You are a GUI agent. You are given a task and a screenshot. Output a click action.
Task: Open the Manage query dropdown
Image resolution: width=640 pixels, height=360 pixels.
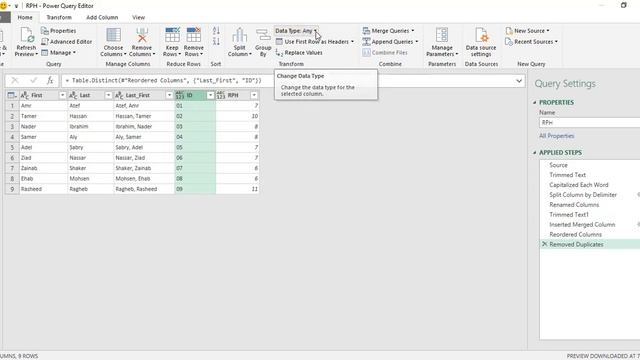(x=58, y=53)
